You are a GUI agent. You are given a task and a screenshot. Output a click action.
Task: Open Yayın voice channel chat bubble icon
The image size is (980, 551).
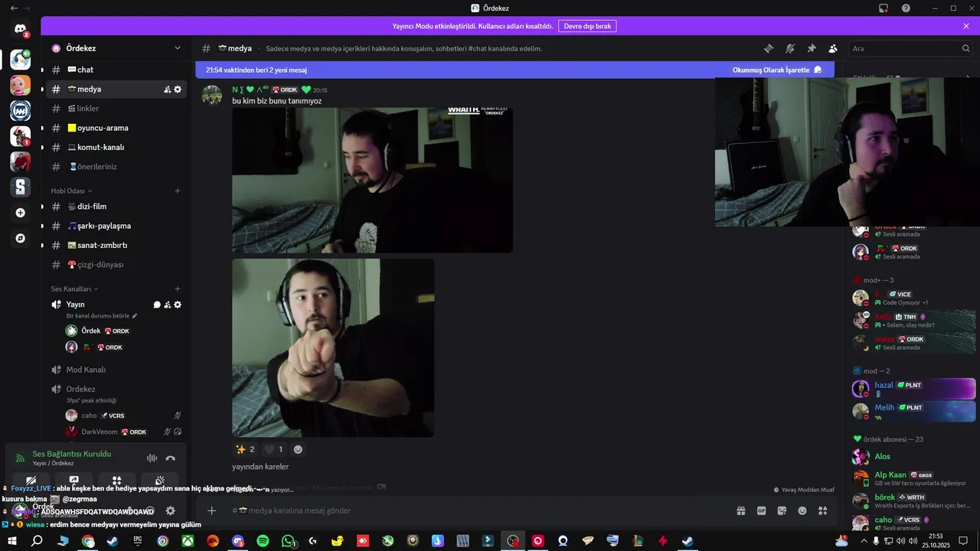(x=157, y=305)
